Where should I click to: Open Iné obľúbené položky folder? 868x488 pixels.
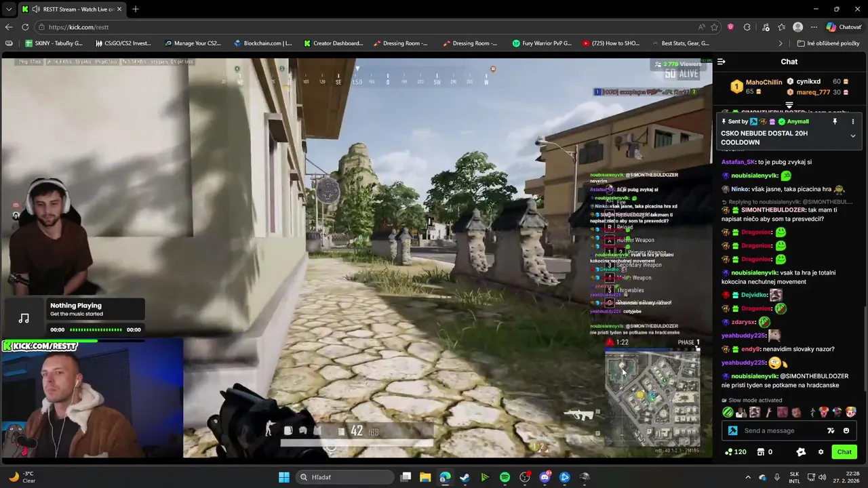829,43
